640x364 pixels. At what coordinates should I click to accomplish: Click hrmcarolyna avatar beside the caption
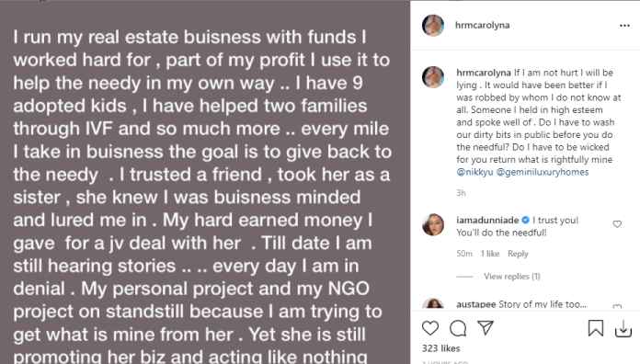[x=433, y=76]
